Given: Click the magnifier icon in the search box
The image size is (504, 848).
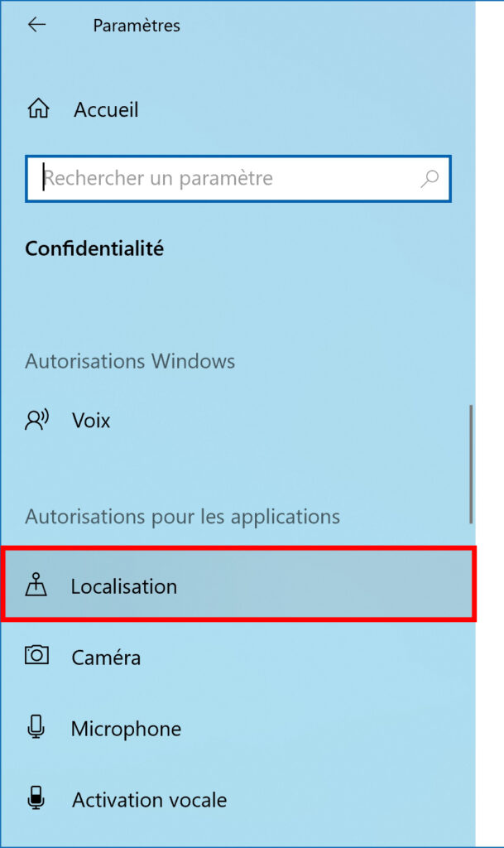Looking at the screenshot, I should click(x=430, y=179).
